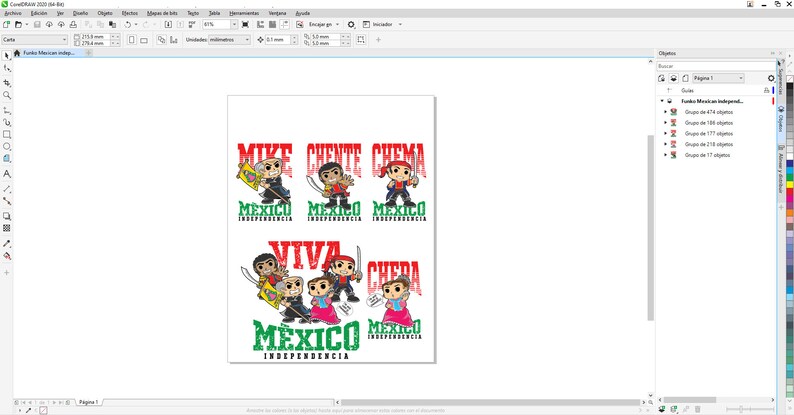Select the Freehand curve tool

(x=7, y=110)
